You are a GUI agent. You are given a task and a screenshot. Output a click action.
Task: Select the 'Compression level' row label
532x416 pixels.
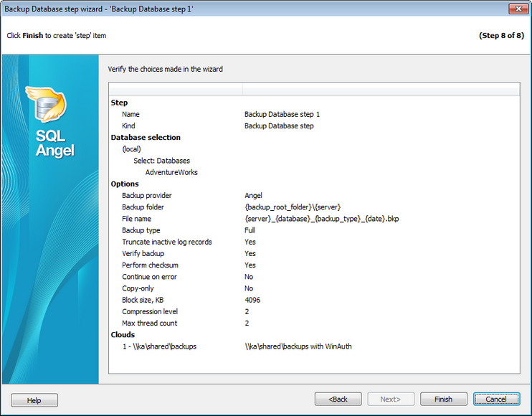point(150,311)
